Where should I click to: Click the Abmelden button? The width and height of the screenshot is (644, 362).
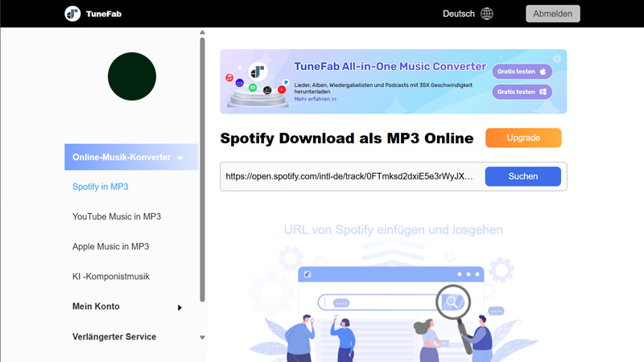pyautogui.click(x=553, y=14)
